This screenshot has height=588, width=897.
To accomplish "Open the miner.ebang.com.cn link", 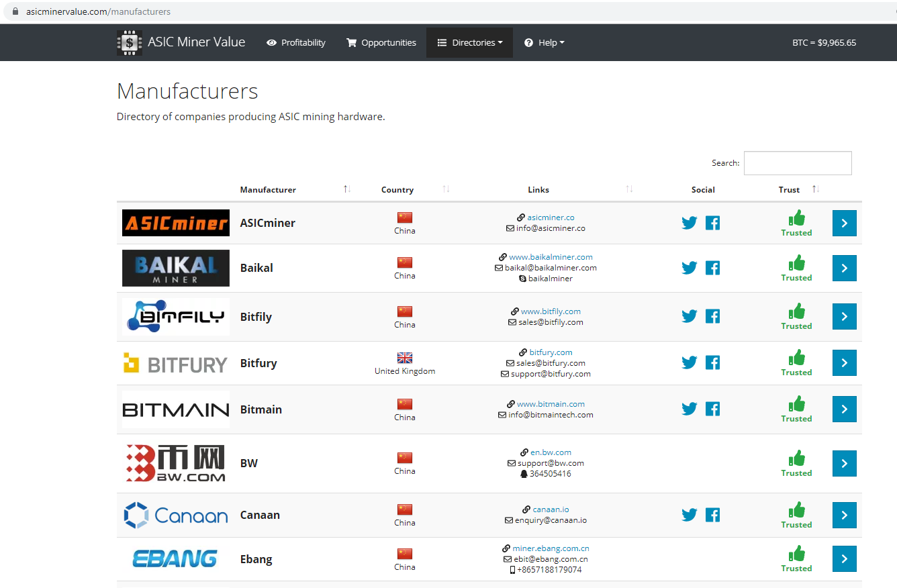I will tap(551, 548).
